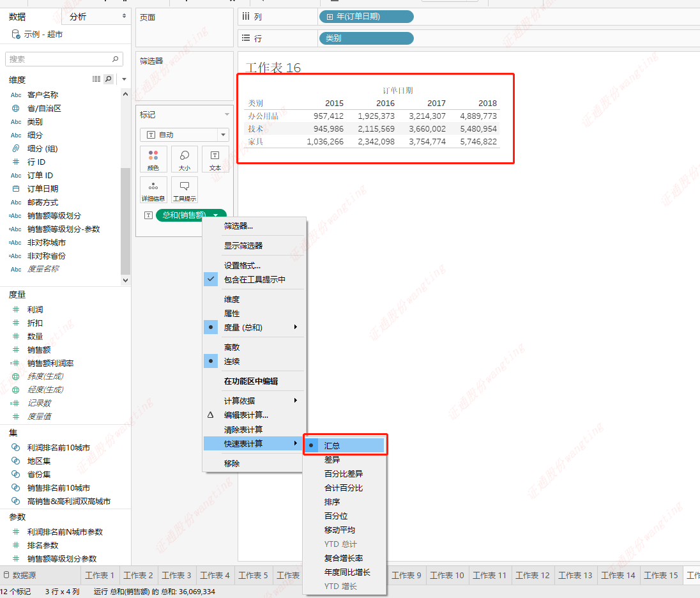This screenshot has height=598, width=700.
Task: Select 百分比差异 quick table calculation
Action: [x=345, y=474]
